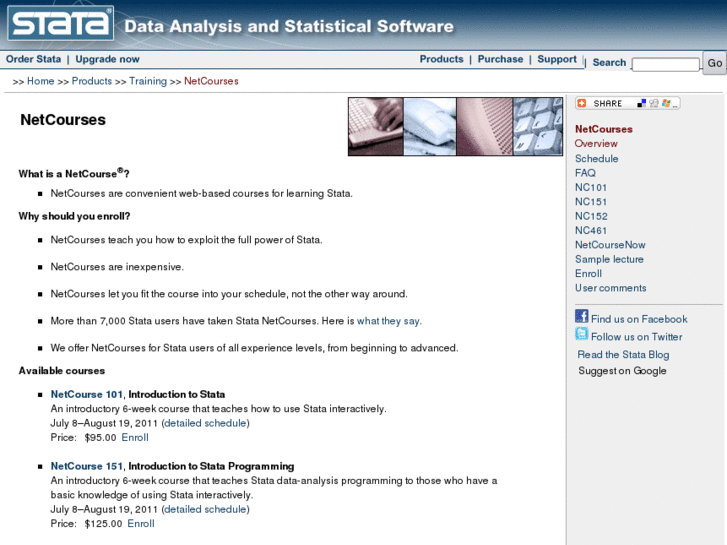Click the NetCourses header banner image
Image resolution: width=727 pixels, height=545 pixels.
pyautogui.click(x=455, y=126)
